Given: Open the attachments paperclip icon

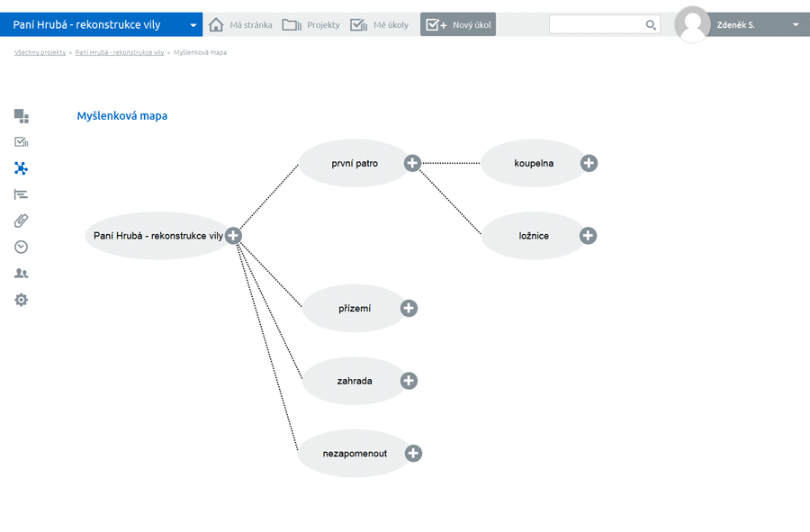Looking at the screenshot, I should (x=22, y=221).
